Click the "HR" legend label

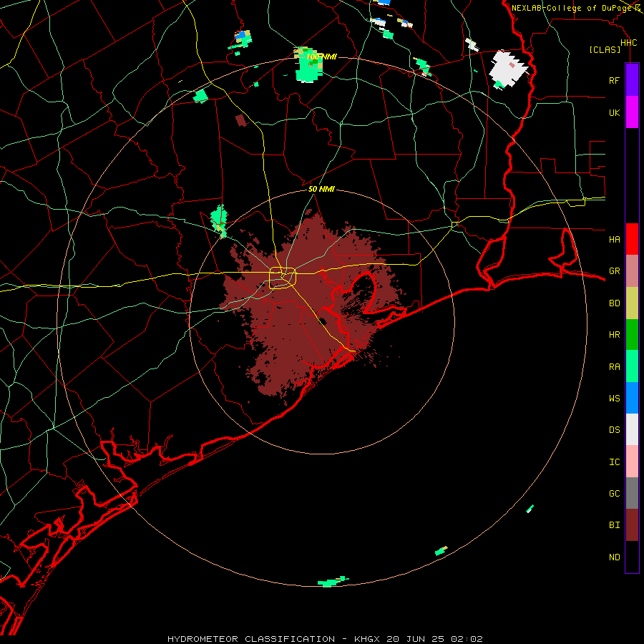pyautogui.click(x=614, y=335)
